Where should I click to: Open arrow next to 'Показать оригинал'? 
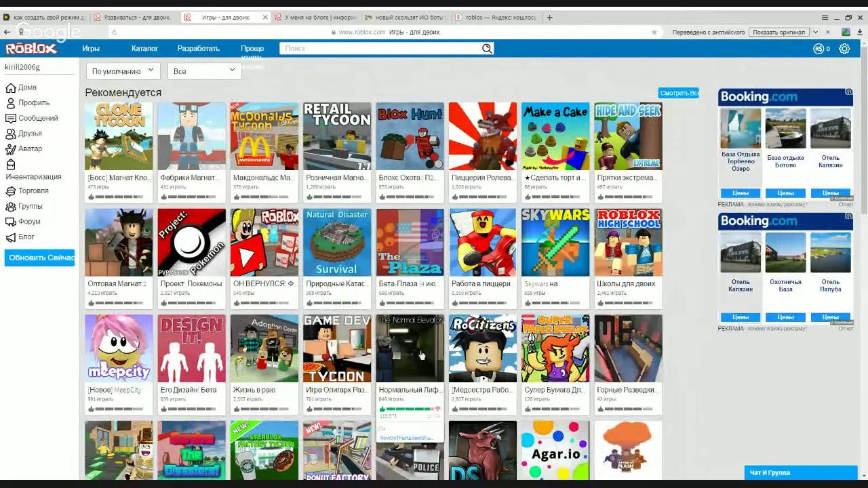tap(815, 32)
